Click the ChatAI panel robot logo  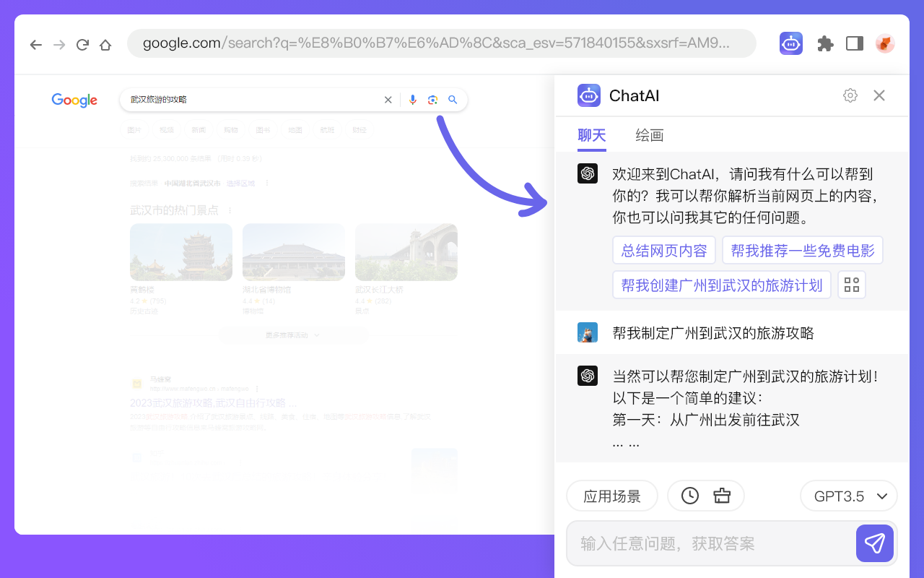pyautogui.click(x=589, y=95)
